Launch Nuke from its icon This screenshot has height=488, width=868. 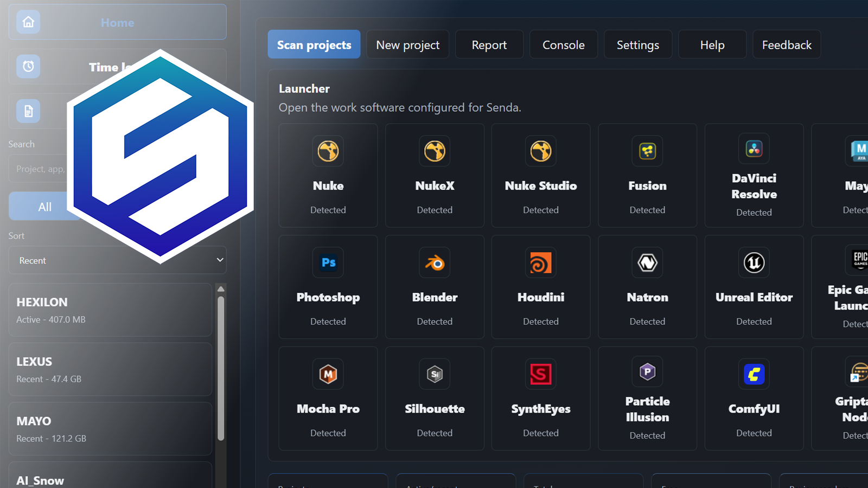click(328, 151)
